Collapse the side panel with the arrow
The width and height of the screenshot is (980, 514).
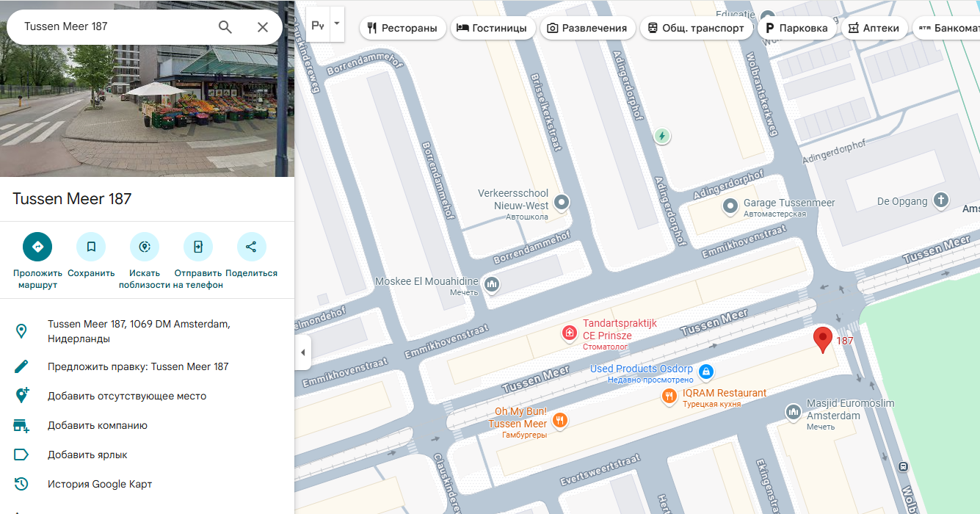pyautogui.click(x=303, y=352)
